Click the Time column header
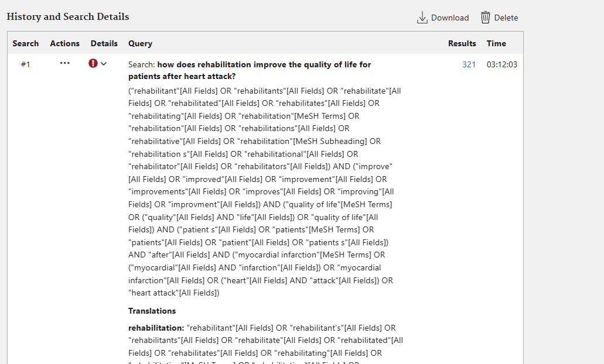This screenshot has width=604, height=364. coord(496,43)
